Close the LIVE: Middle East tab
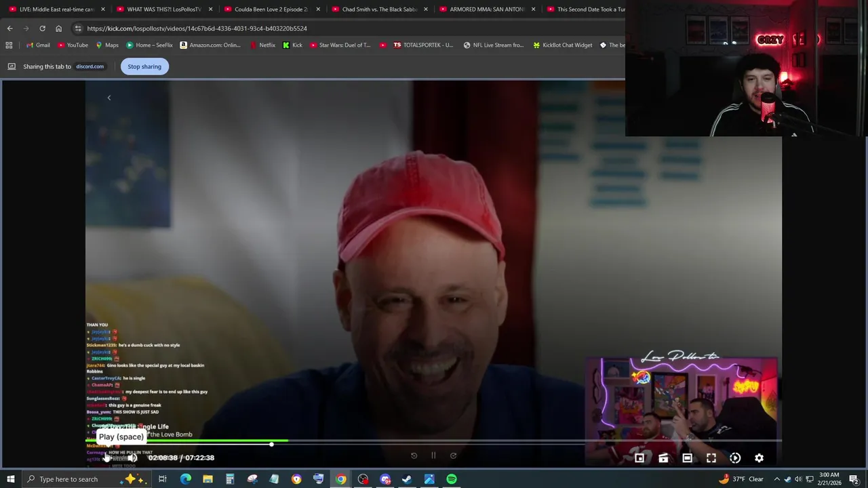The image size is (868, 488). [103, 9]
